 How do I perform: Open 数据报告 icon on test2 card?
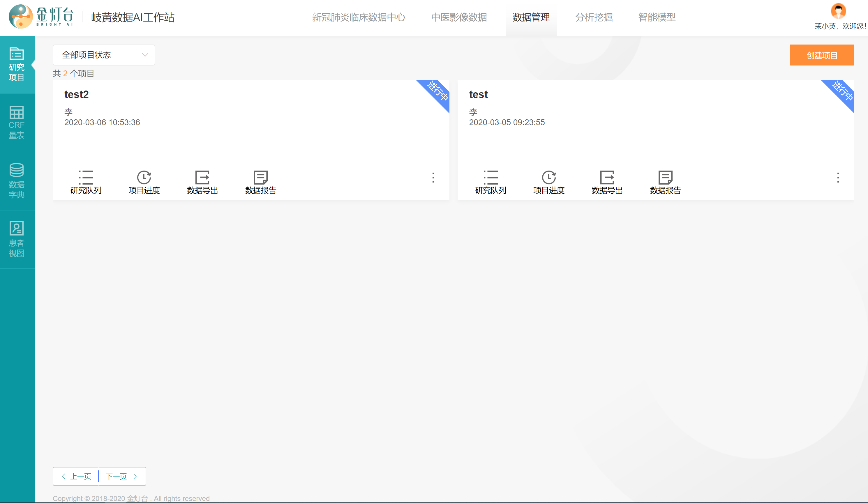pos(260,178)
